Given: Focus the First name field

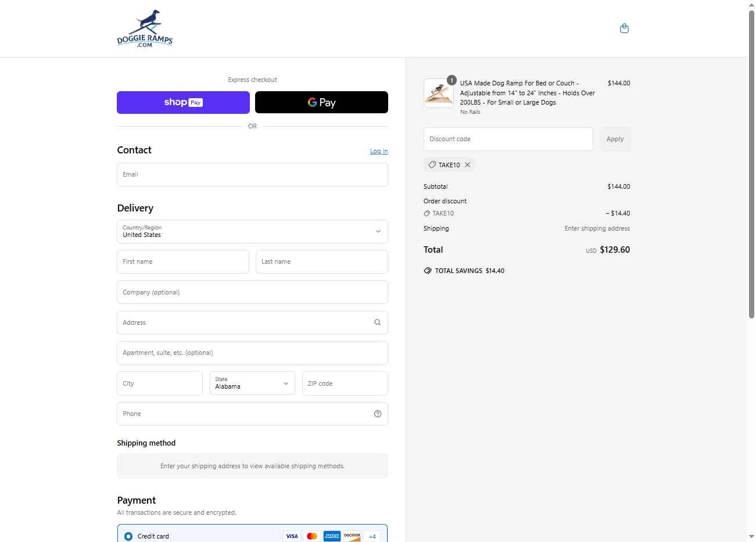Looking at the screenshot, I should tap(183, 261).
